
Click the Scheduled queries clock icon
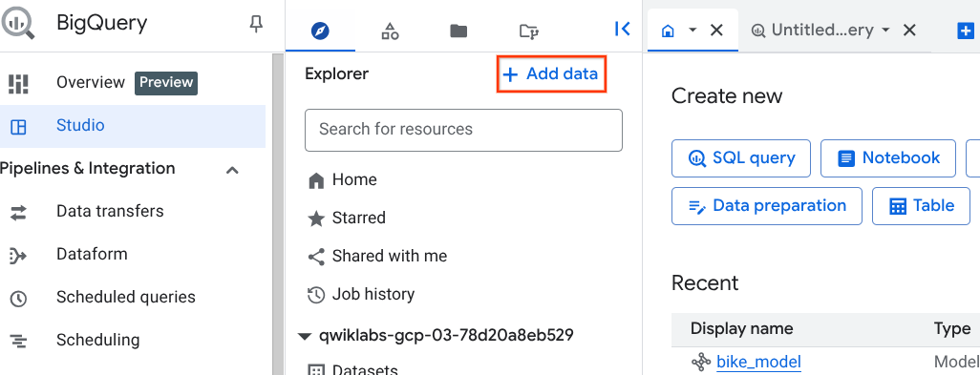click(x=19, y=299)
